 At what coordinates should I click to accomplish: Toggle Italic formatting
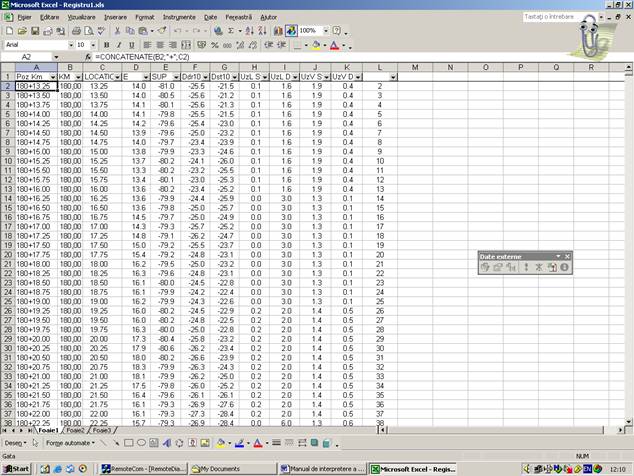coord(118,45)
